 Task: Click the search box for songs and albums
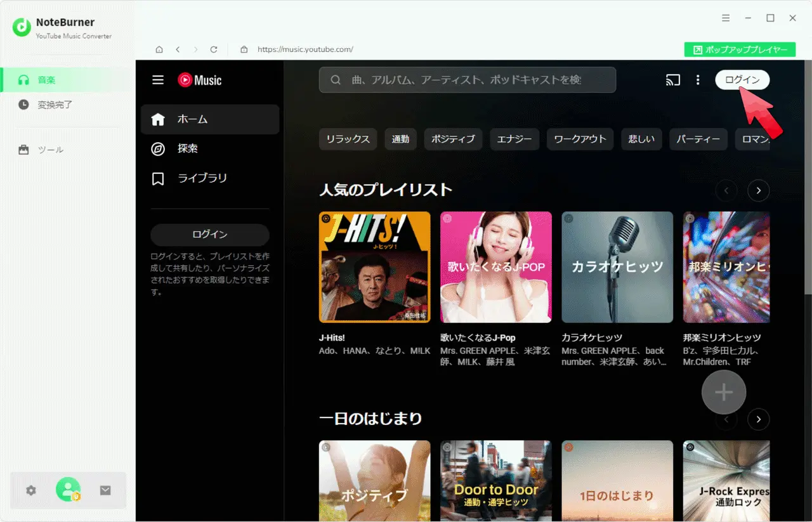[x=468, y=80]
